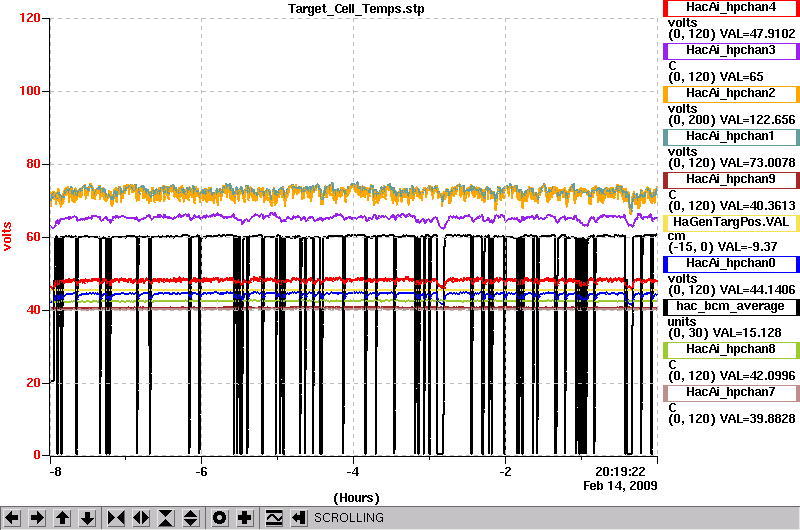Click 'units' label under hac_bcm_average
Viewport: 800px width, 530px height.
(682, 322)
